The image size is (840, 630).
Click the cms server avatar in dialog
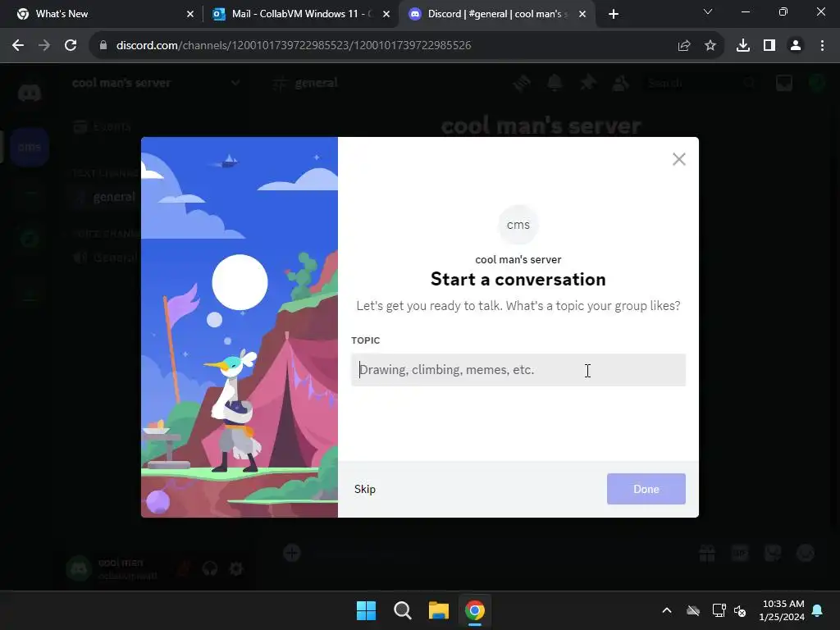518,225
